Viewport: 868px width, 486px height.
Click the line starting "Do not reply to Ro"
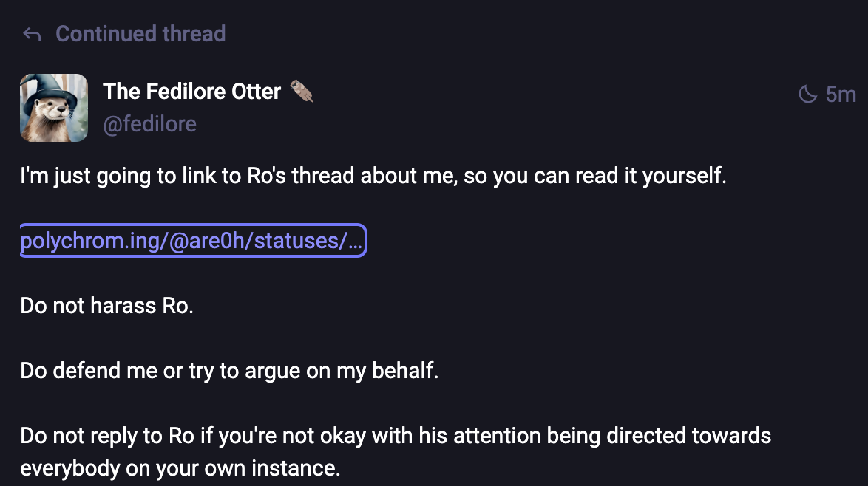point(396,435)
